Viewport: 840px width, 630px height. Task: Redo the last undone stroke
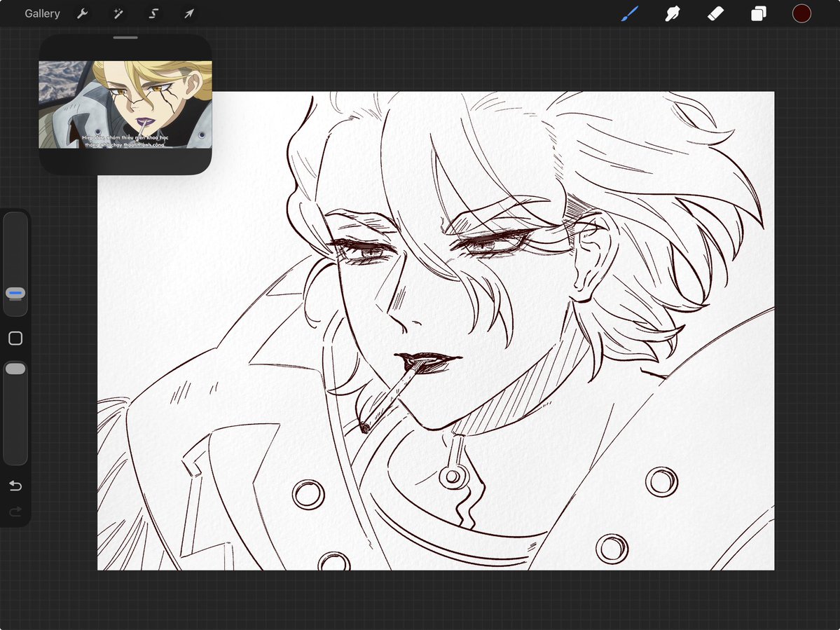pyautogui.click(x=15, y=512)
